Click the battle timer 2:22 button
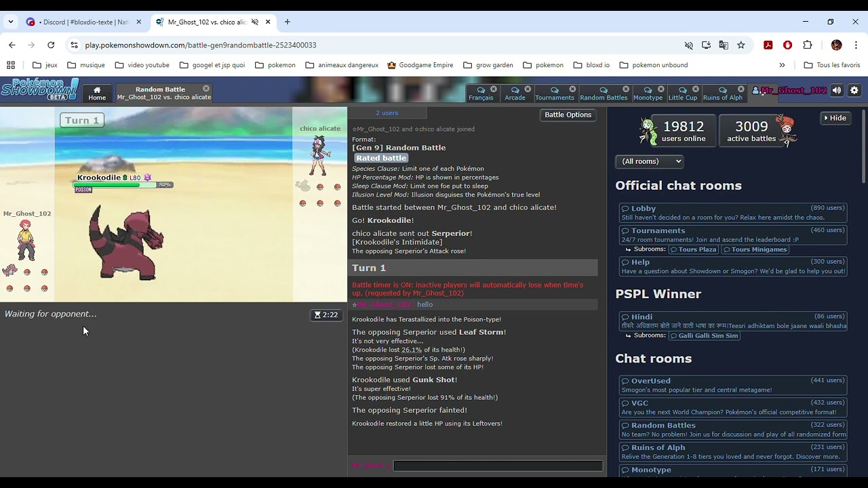The height and width of the screenshot is (488, 868). click(x=326, y=314)
